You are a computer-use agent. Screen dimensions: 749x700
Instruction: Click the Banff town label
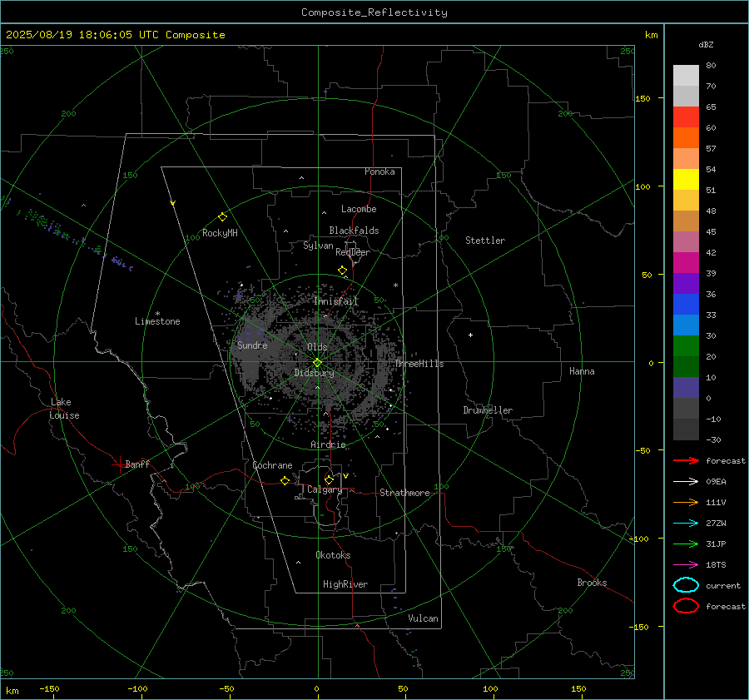coord(137,464)
